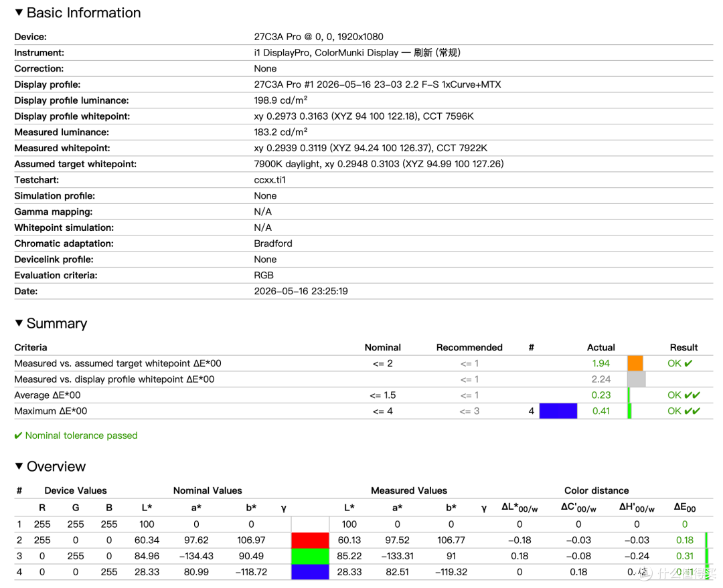Click the Measured luminance 183.2 cd/m² value
Viewport: 723px width, 588px height.
[280, 132]
